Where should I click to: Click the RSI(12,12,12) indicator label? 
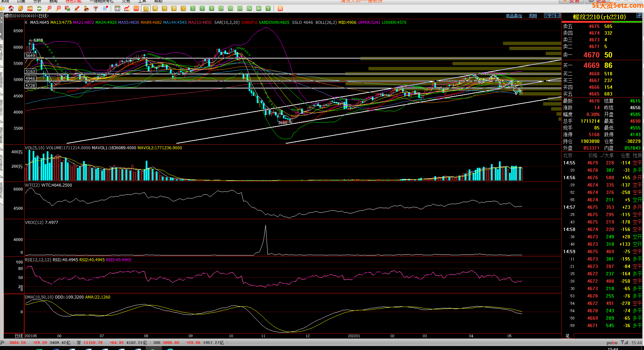38,260
